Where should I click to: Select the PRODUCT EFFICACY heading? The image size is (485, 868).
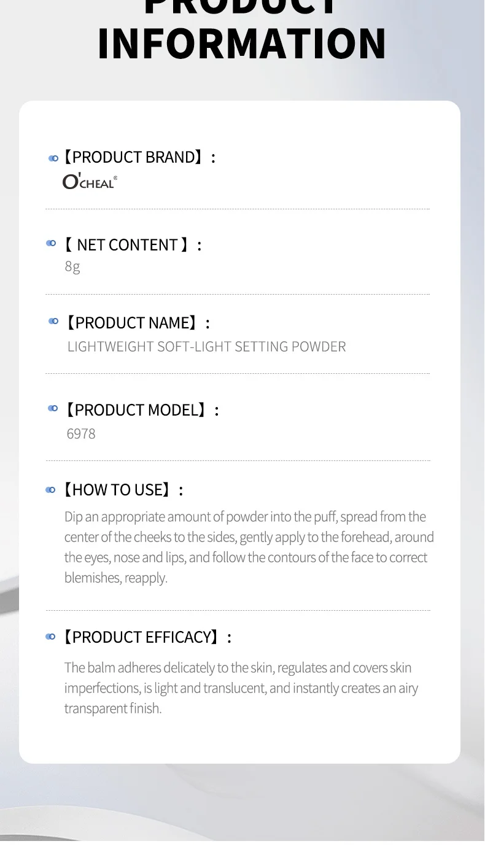point(146,637)
